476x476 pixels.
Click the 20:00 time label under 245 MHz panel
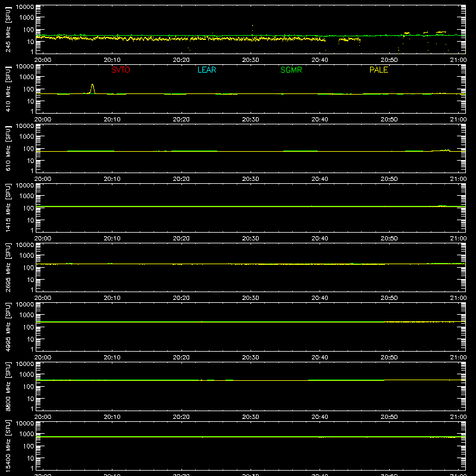coord(42,60)
